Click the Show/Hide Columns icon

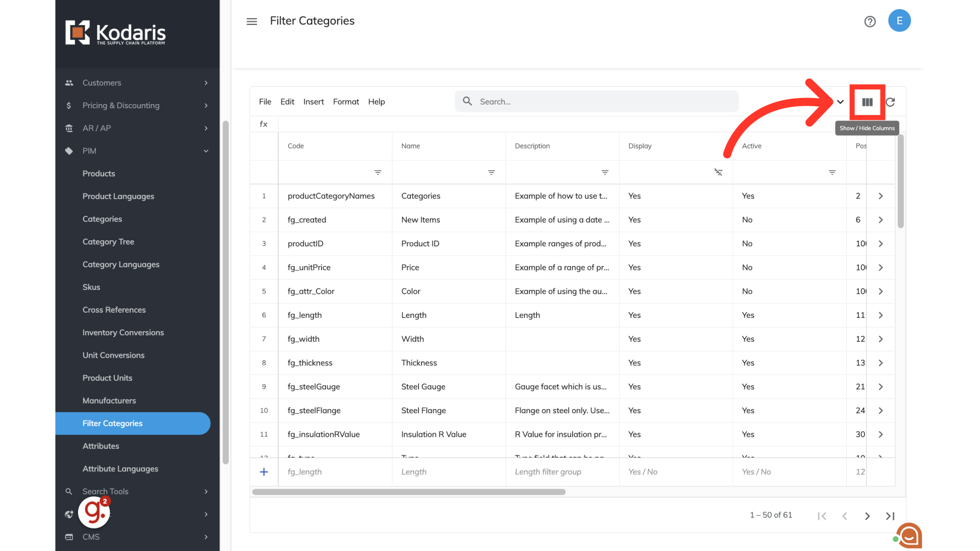pyautogui.click(x=867, y=102)
